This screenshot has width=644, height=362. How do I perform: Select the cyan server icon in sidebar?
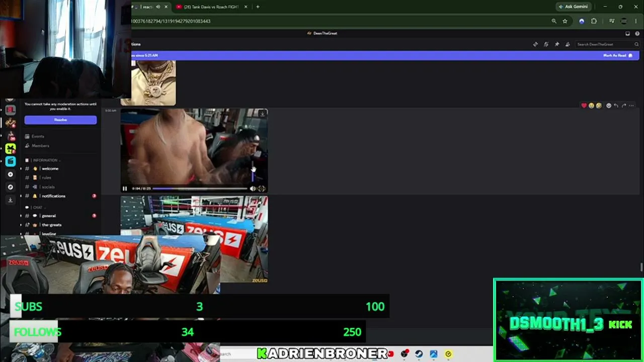10,161
